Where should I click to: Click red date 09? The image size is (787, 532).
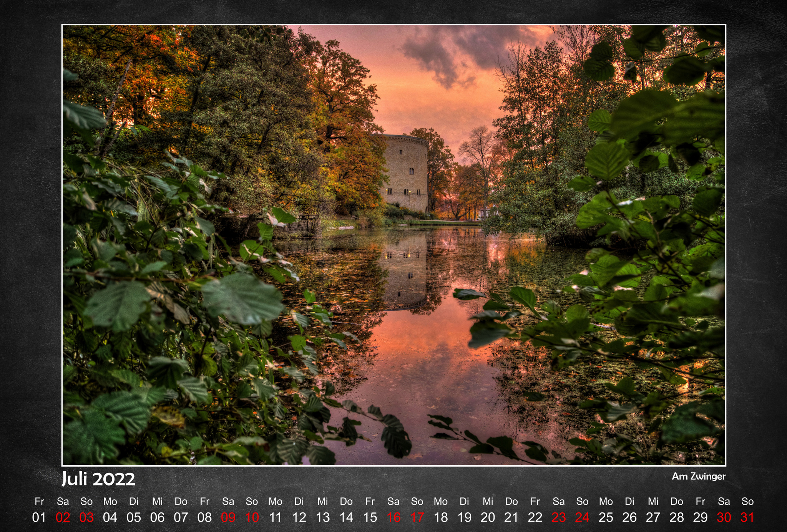[x=228, y=517]
